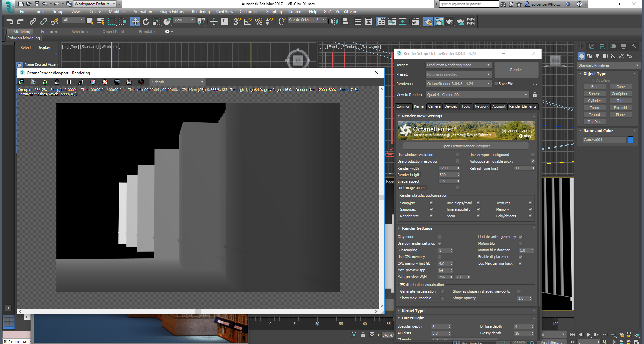Switch to the Devices tab in Render Setup
This screenshot has width=644, height=344.
[450, 106]
